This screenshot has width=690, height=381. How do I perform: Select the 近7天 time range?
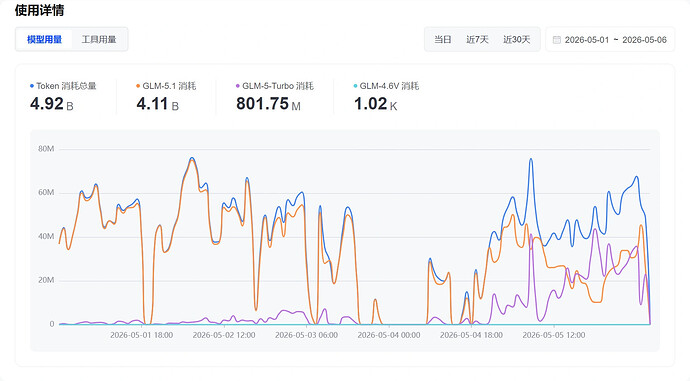pos(477,40)
